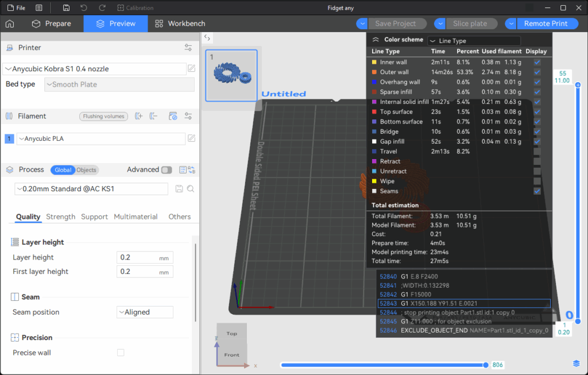Open the Color scheme Line Type dropdown
The width and height of the screenshot is (588, 375).
click(x=474, y=41)
